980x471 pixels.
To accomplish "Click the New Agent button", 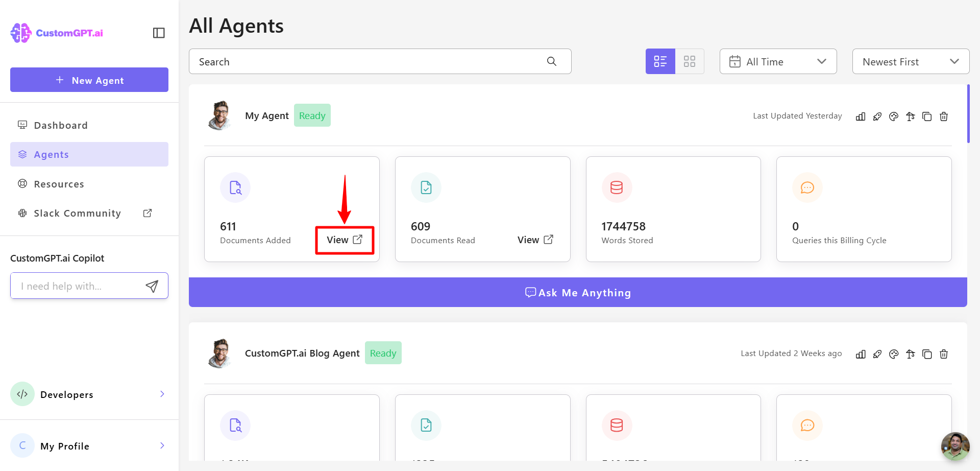I will (89, 80).
